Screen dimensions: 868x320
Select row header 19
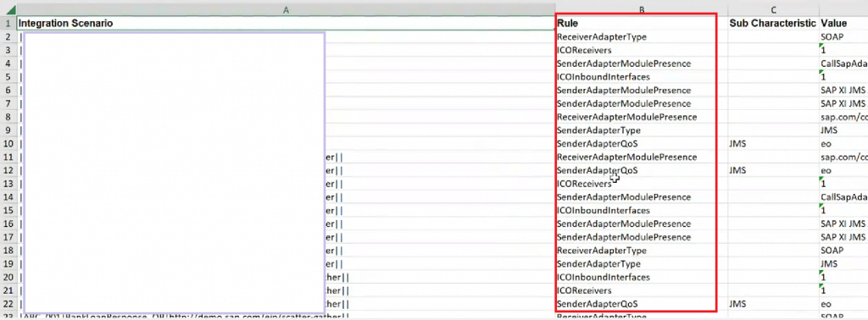tap(8, 263)
